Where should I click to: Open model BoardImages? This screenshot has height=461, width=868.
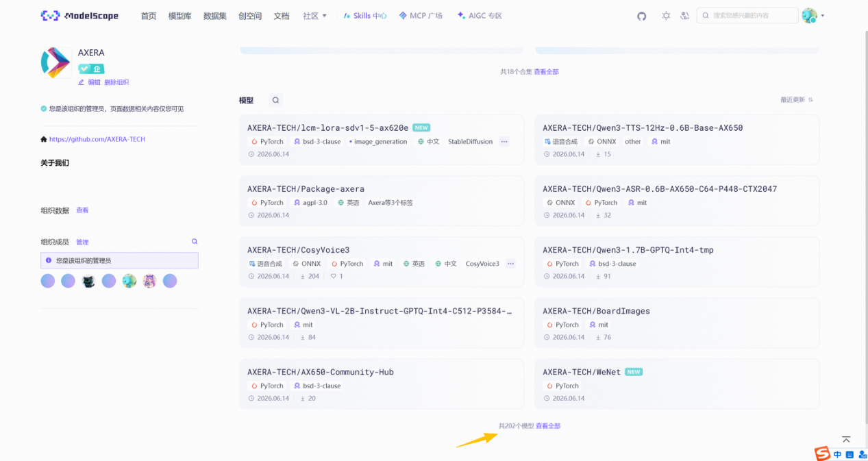(x=596, y=311)
